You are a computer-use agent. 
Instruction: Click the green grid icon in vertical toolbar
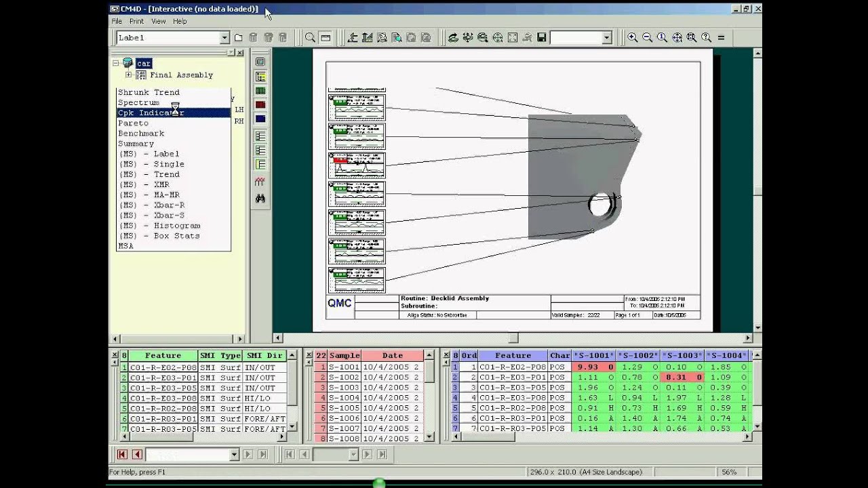click(x=260, y=91)
